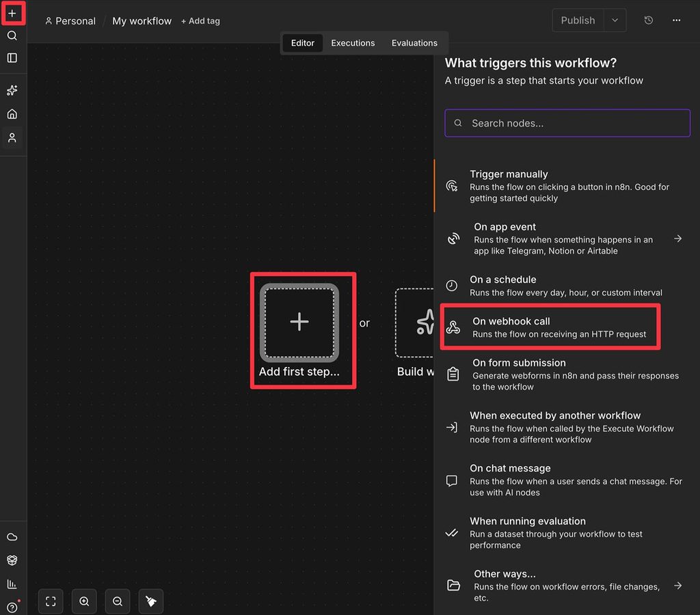Click the webhook icon beside On webhook call

(x=453, y=327)
